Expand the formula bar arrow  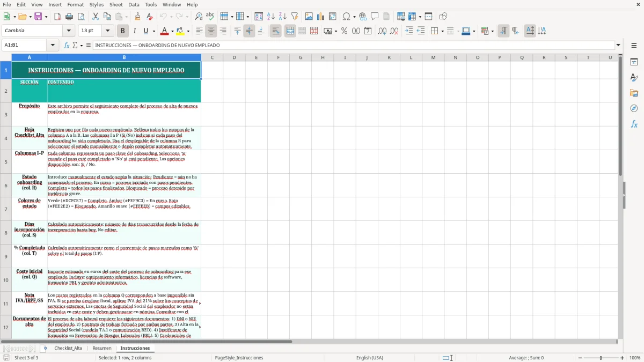coord(618,45)
